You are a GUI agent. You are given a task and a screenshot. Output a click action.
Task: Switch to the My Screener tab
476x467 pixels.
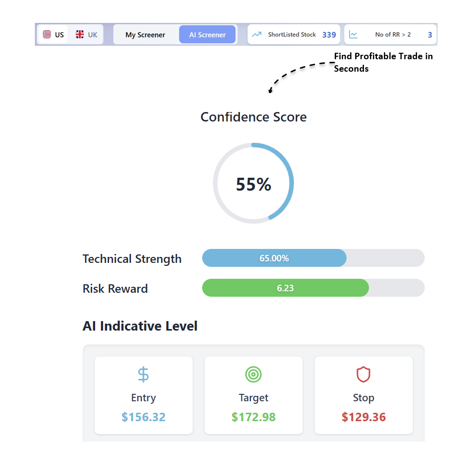coord(145,34)
